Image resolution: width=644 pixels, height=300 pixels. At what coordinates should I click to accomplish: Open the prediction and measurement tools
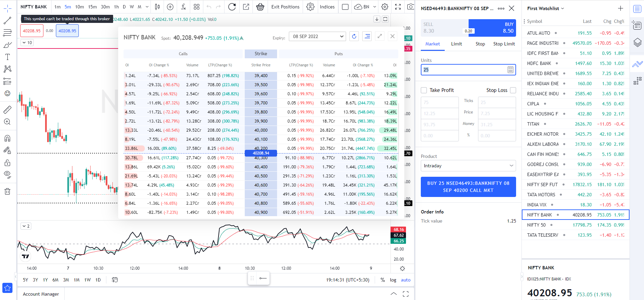pos(7,81)
